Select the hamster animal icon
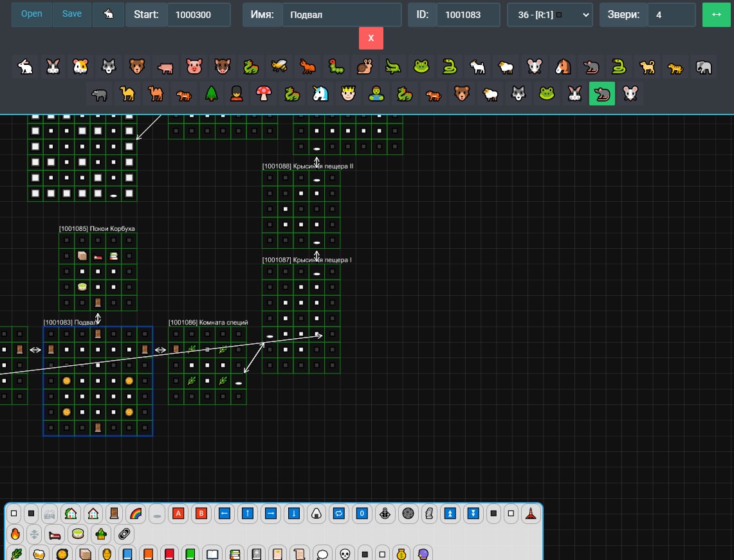Viewport: 734px width, 560px height. (80, 67)
